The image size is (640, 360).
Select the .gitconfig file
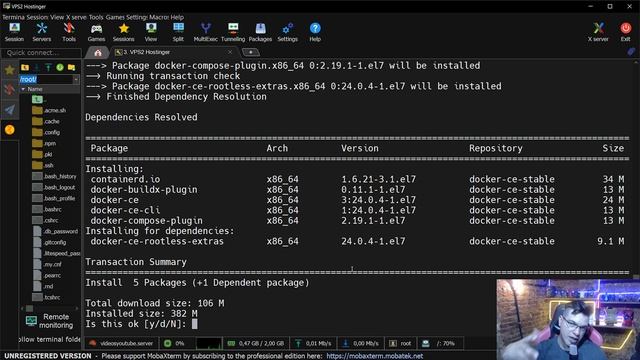[x=49, y=242]
